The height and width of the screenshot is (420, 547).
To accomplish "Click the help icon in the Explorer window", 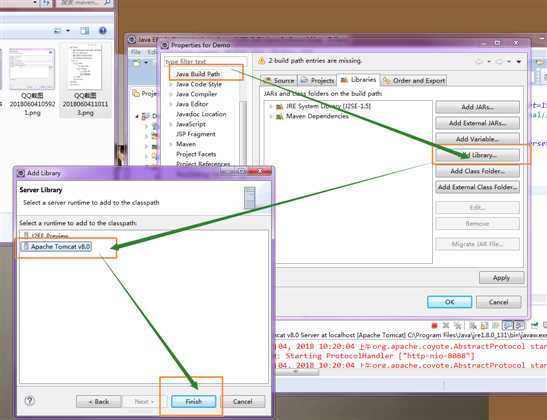I will 103,31.
